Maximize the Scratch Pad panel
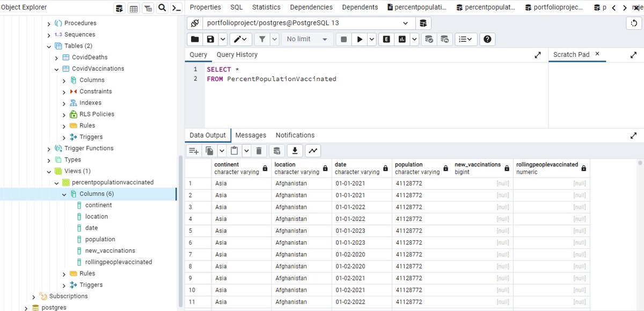 pos(633,55)
